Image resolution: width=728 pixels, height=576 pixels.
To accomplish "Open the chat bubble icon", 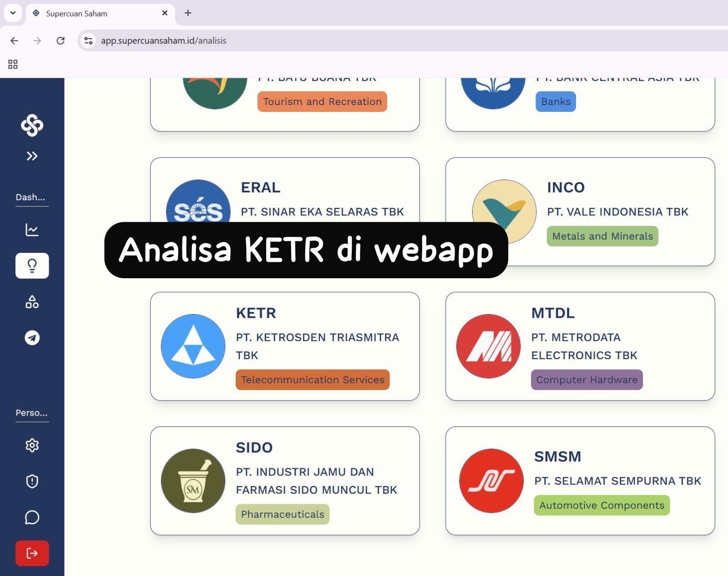I will click(x=32, y=517).
